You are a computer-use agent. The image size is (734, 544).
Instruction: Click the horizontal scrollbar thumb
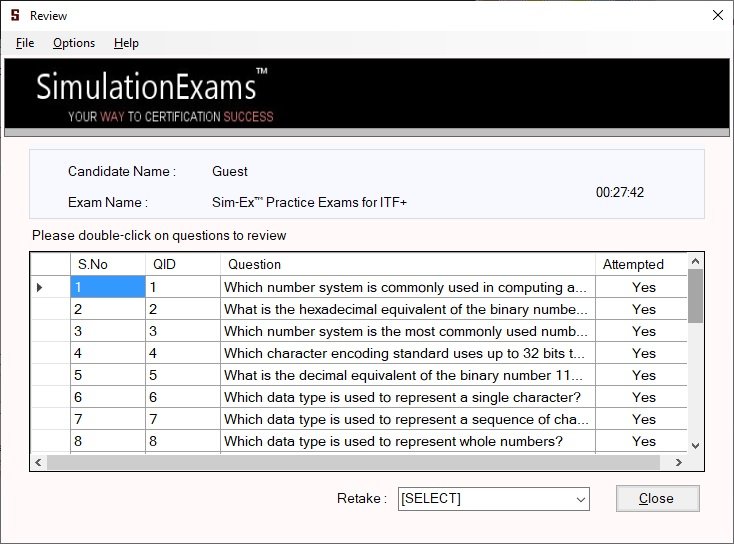pos(353,463)
